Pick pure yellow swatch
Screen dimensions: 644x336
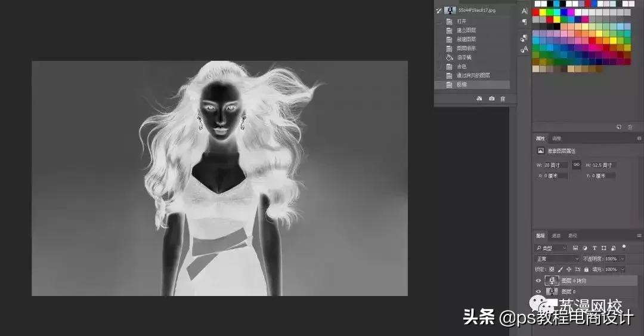point(543,13)
